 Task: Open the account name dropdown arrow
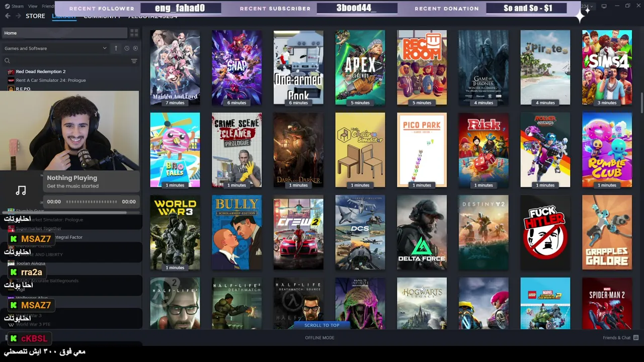tap(591, 6)
